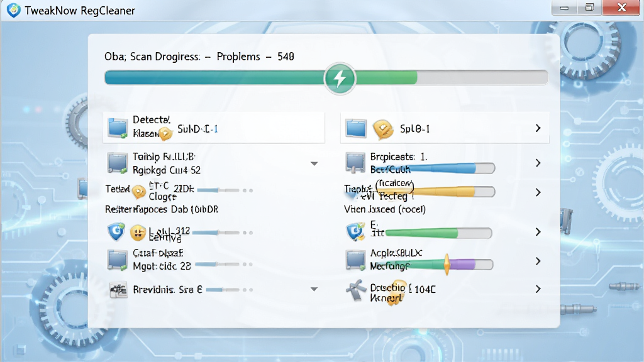This screenshot has height=362, width=644.
Task: Open the dropdown arrow on Brevidnis row
Action: pos(314,289)
